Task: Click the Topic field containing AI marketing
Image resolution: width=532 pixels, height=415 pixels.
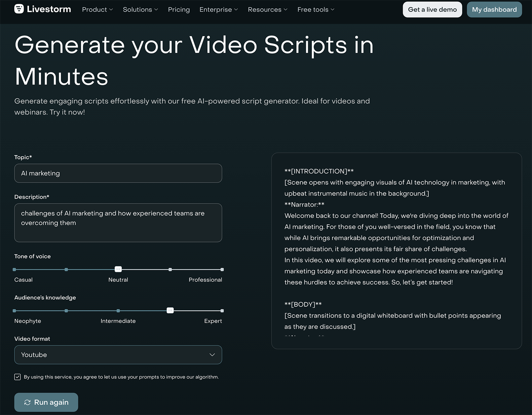Action: [118, 173]
